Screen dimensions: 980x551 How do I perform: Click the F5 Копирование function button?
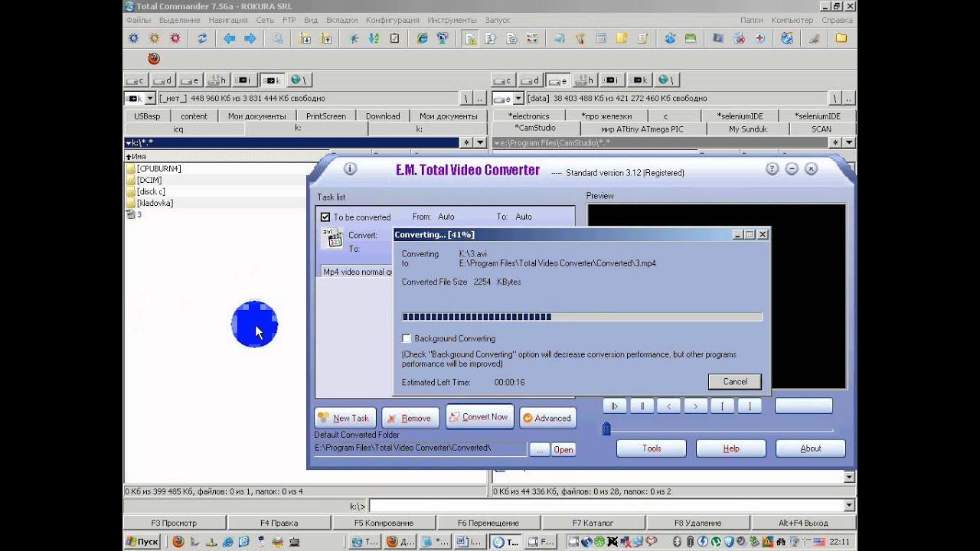coord(384,523)
